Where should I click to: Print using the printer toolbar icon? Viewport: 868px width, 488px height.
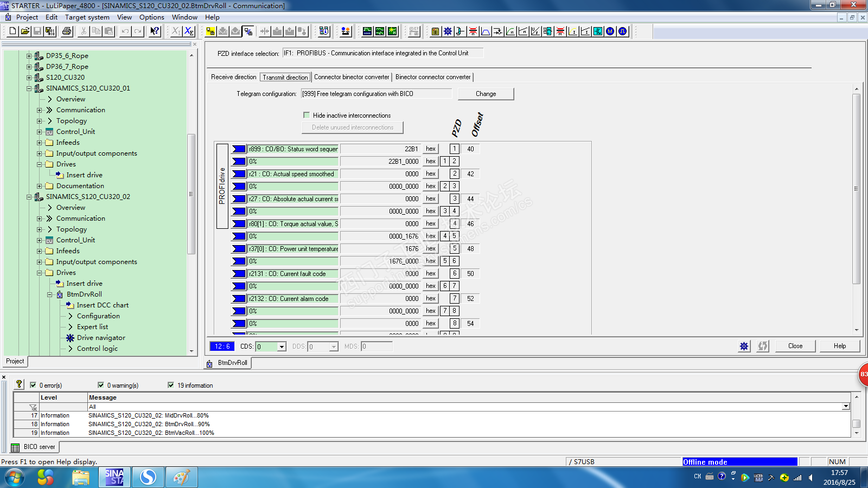click(67, 31)
